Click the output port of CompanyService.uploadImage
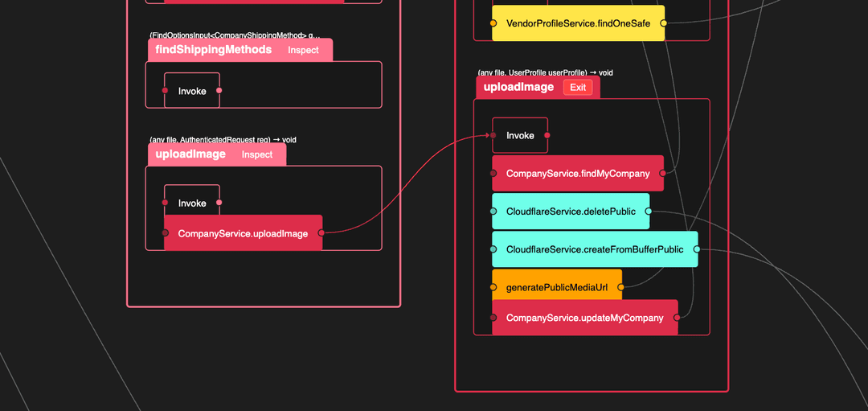The image size is (868, 411). [x=321, y=233]
